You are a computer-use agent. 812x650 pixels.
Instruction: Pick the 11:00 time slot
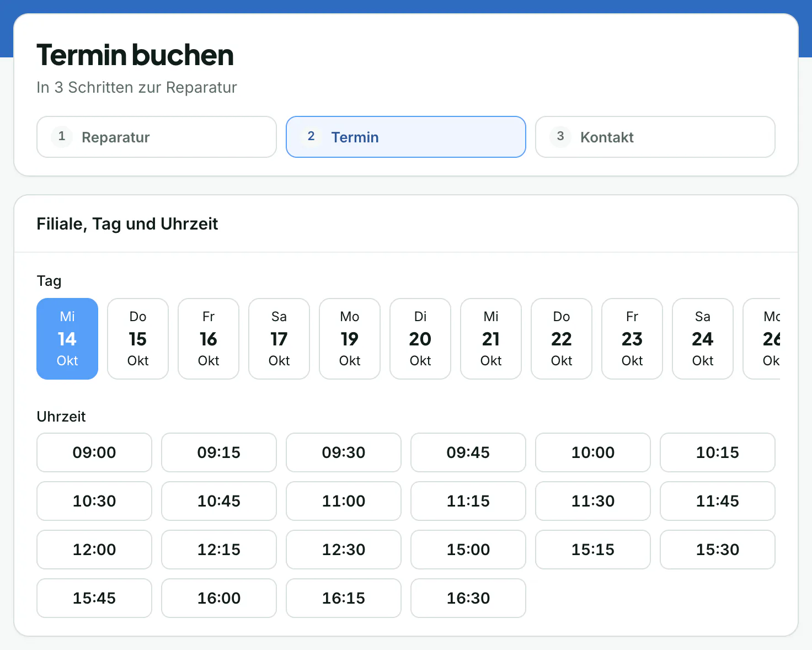[x=344, y=501]
